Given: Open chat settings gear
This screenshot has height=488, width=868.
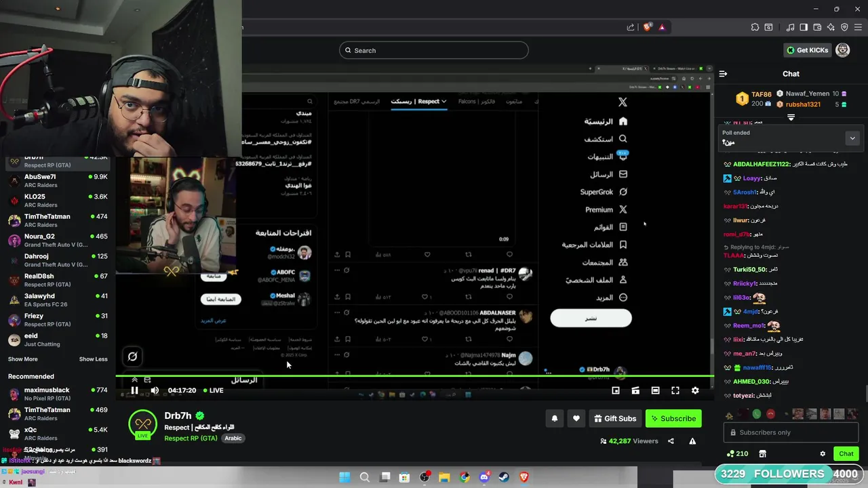Looking at the screenshot, I should [x=823, y=454].
